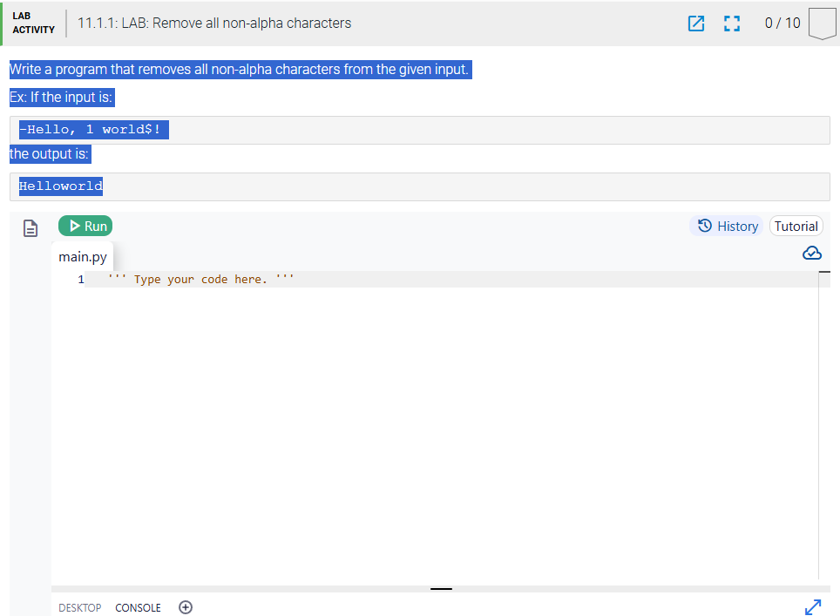This screenshot has height=616, width=840.
Task: Click the editor's bottom scrollbar handle
Action: (441, 590)
